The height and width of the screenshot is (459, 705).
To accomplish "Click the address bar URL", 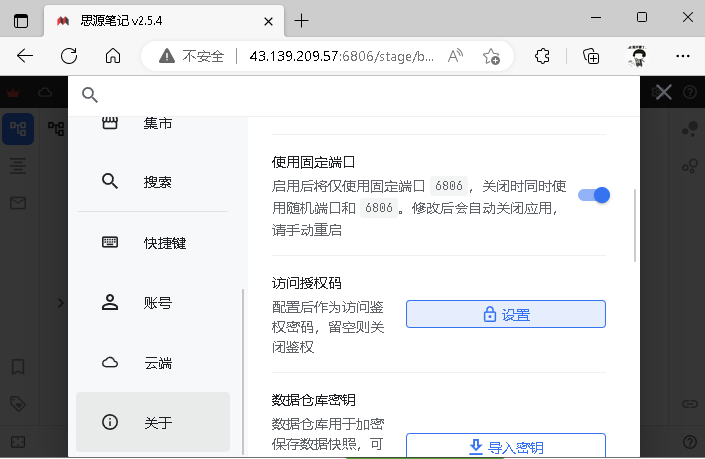I will point(341,56).
